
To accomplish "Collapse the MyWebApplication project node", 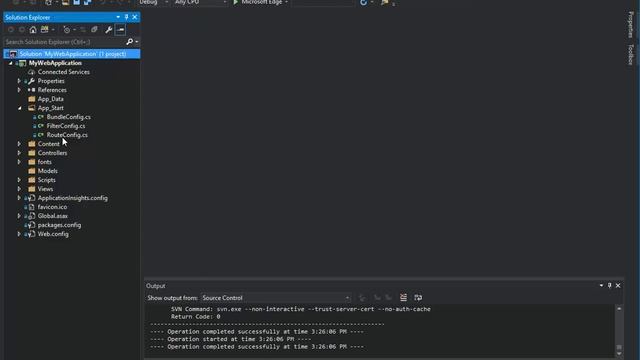I will point(11,63).
